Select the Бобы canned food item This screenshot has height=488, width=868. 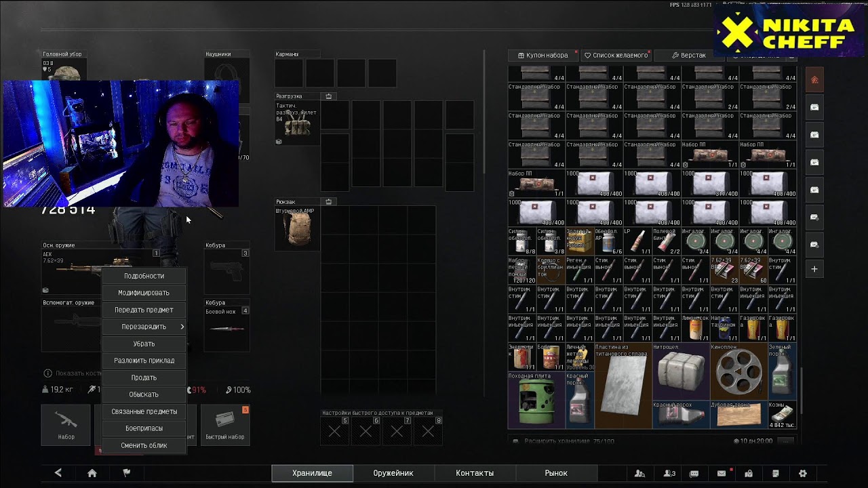[x=551, y=357]
